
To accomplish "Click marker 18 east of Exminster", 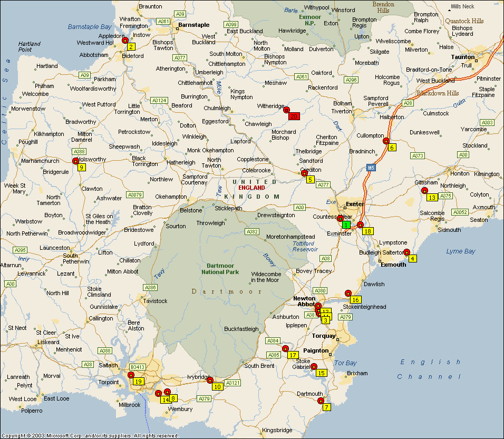I will point(367,231).
